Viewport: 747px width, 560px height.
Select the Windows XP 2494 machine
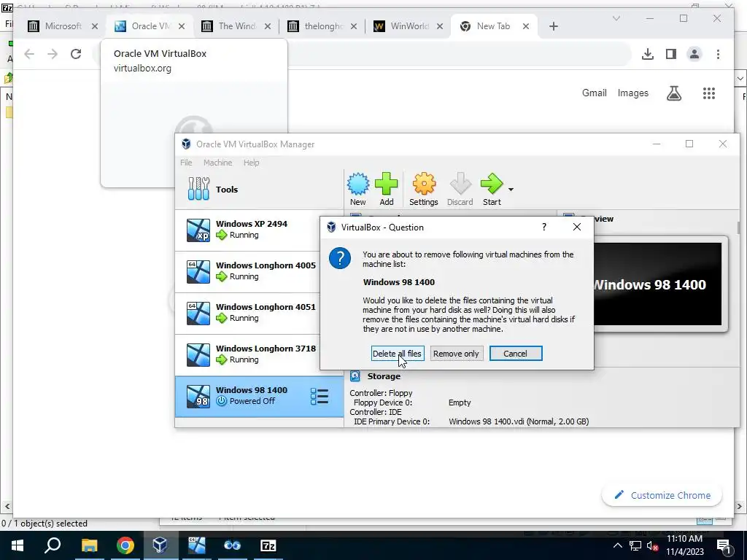click(x=248, y=230)
